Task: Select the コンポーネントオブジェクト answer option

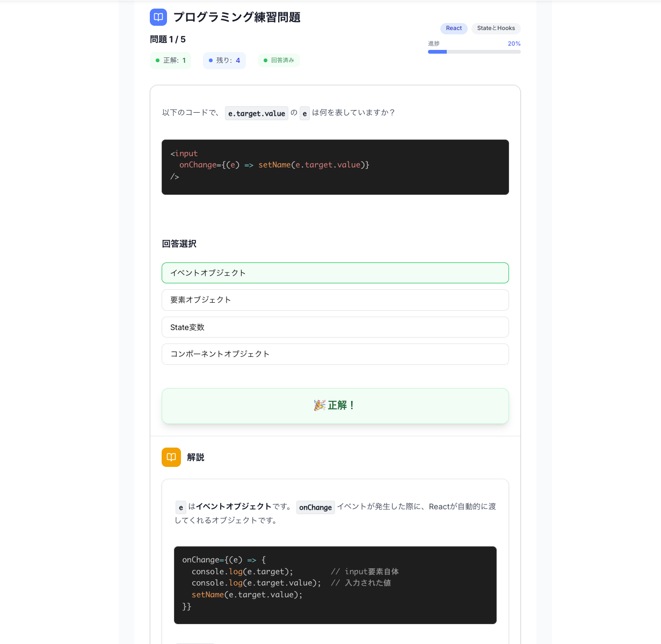Action: click(335, 354)
